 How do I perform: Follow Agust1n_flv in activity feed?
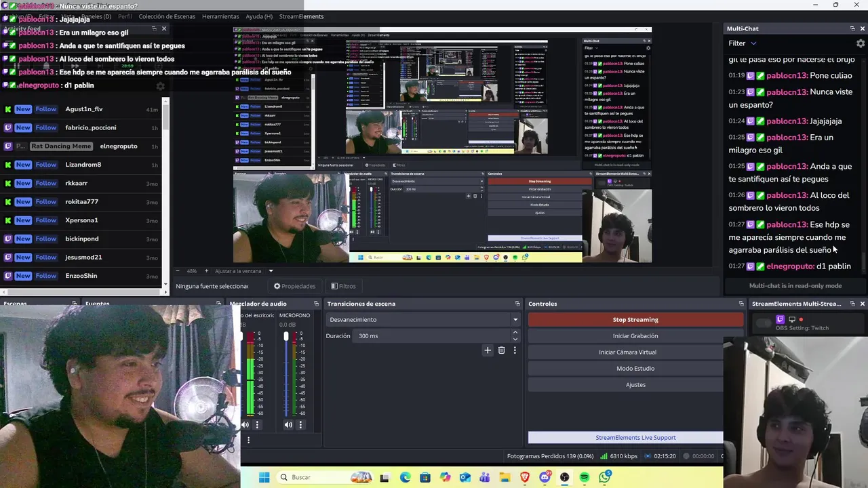46,109
